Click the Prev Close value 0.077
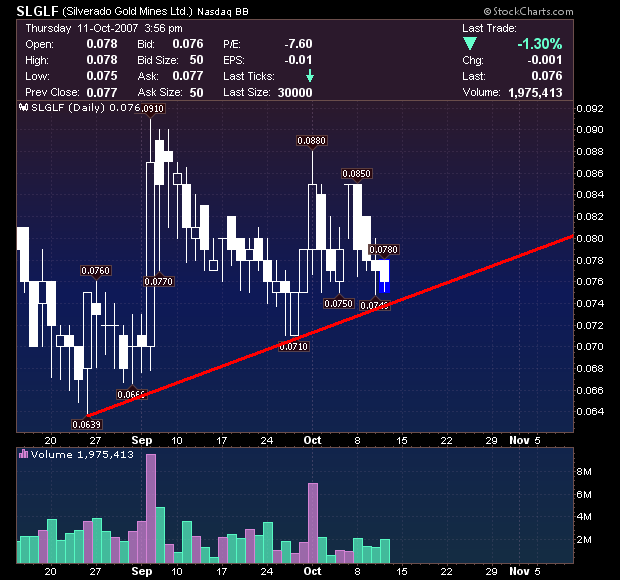Viewport: 620px width, 580px height. coord(102,93)
